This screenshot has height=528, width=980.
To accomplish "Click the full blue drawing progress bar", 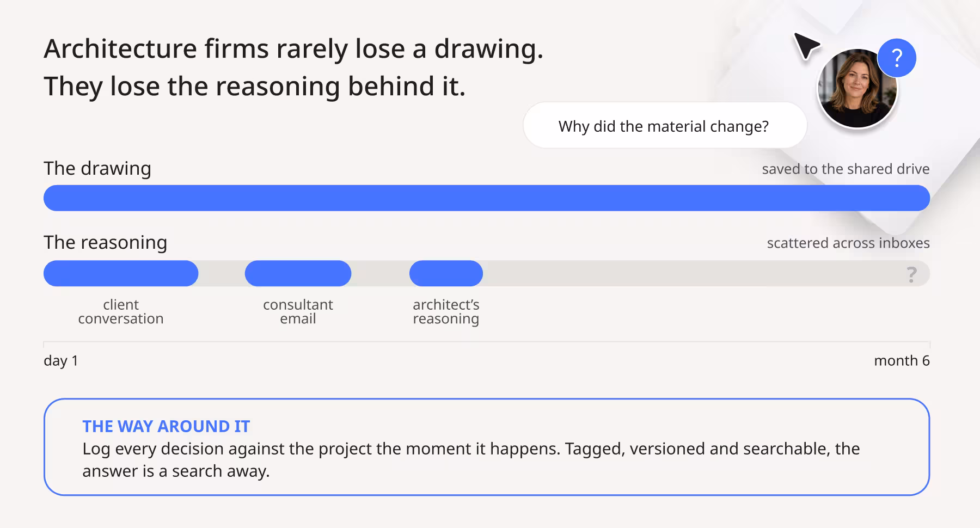I will (487, 198).
